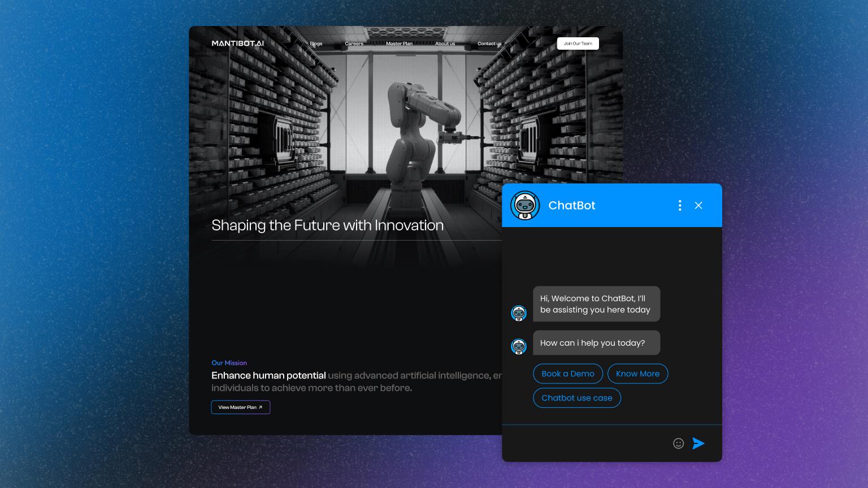Go to the Careers page
Viewport: 868px width, 488px height.
[354, 43]
